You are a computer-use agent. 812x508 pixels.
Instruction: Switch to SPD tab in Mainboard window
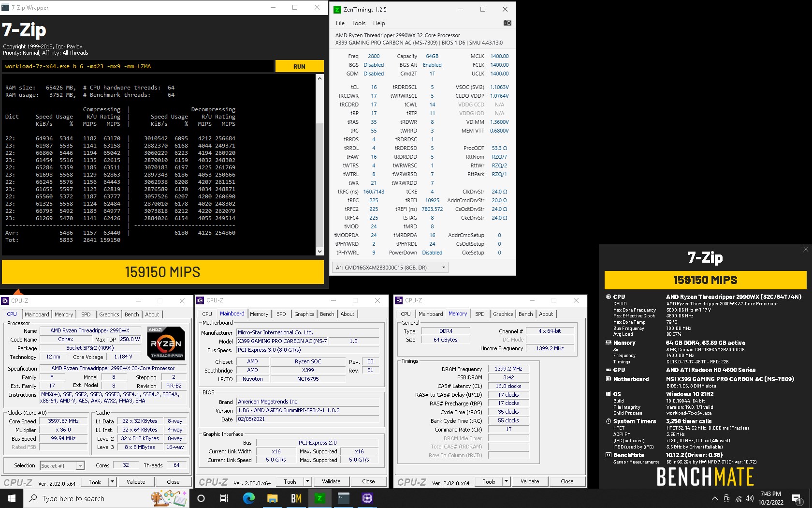coord(281,314)
